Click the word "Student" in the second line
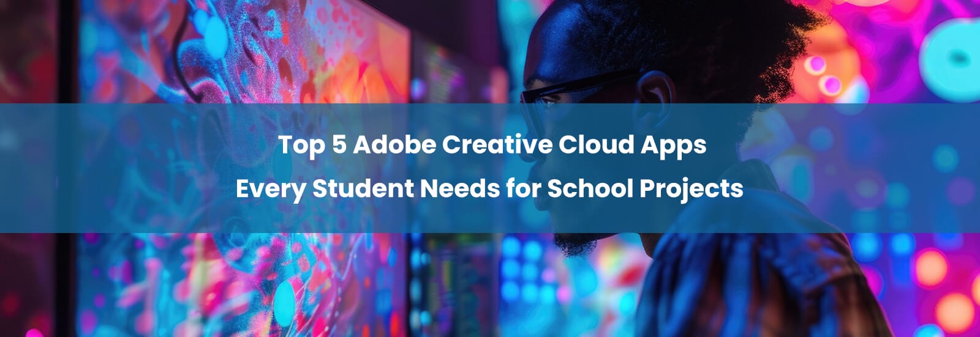The image size is (980, 337). coord(363,188)
